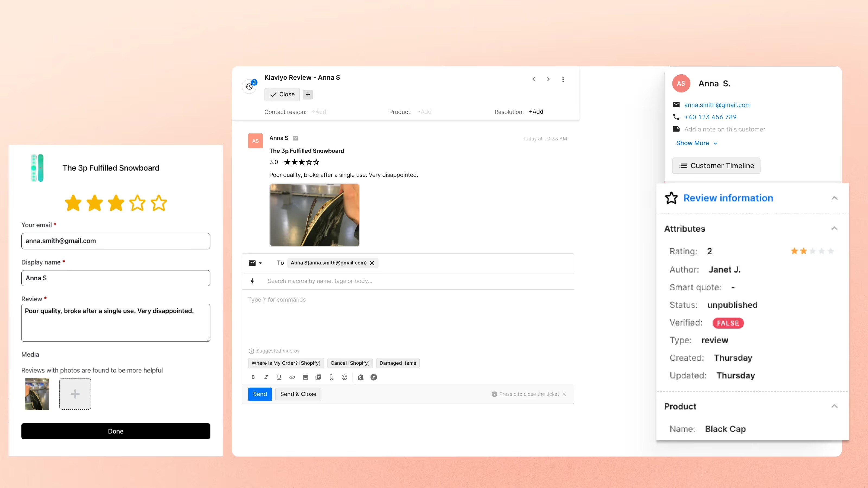868x488 pixels.
Task: Open the emoji picker icon
Action: [x=344, y=377]
